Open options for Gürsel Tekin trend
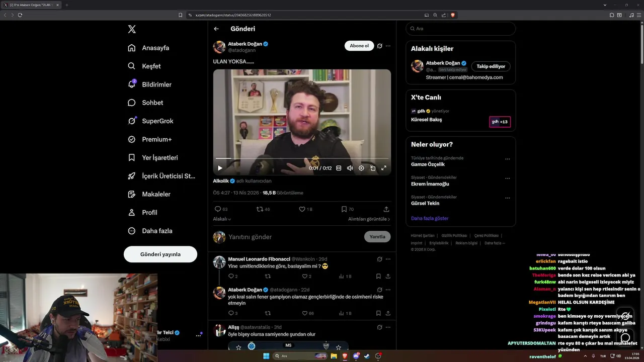 point(507,198)
